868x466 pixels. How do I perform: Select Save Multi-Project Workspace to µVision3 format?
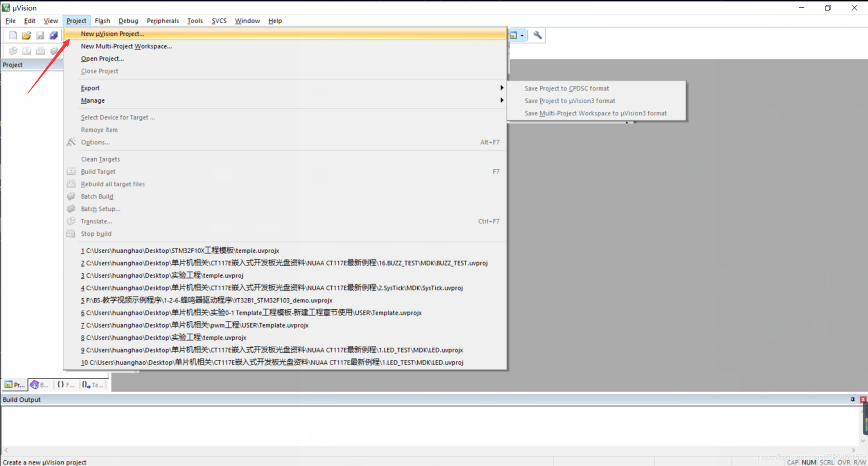(x=596, y=113)
